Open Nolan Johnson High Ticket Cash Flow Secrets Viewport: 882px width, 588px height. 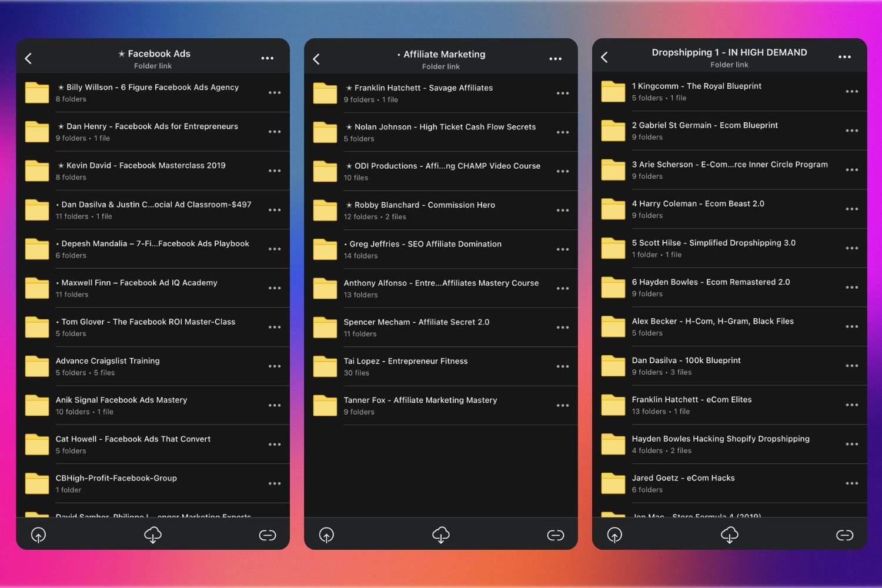point(441,132)
